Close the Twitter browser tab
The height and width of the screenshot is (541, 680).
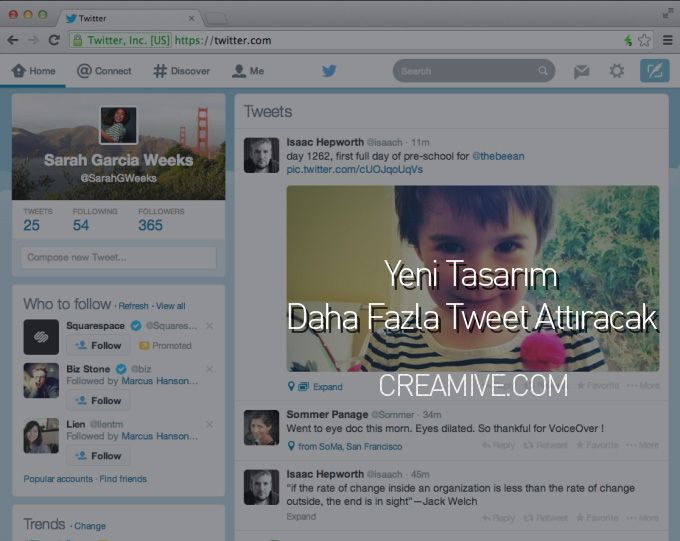(x=191, y=18)
